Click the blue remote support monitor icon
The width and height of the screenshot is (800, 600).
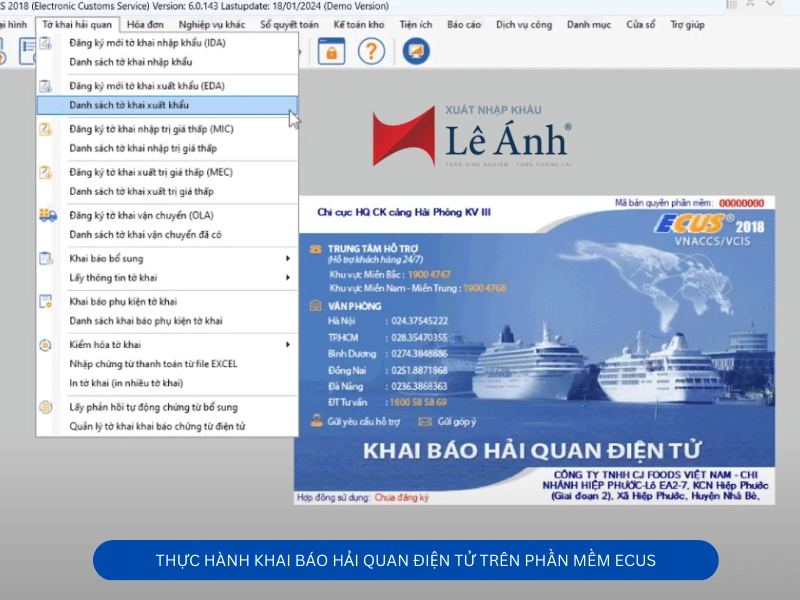tap(416, 50)
